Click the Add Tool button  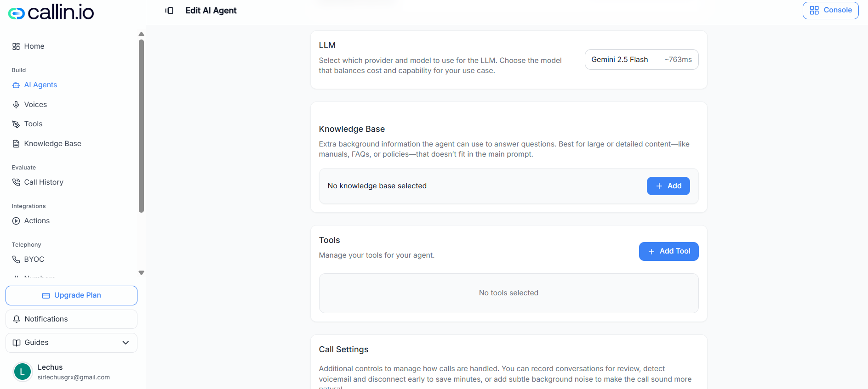pos(668,251)
